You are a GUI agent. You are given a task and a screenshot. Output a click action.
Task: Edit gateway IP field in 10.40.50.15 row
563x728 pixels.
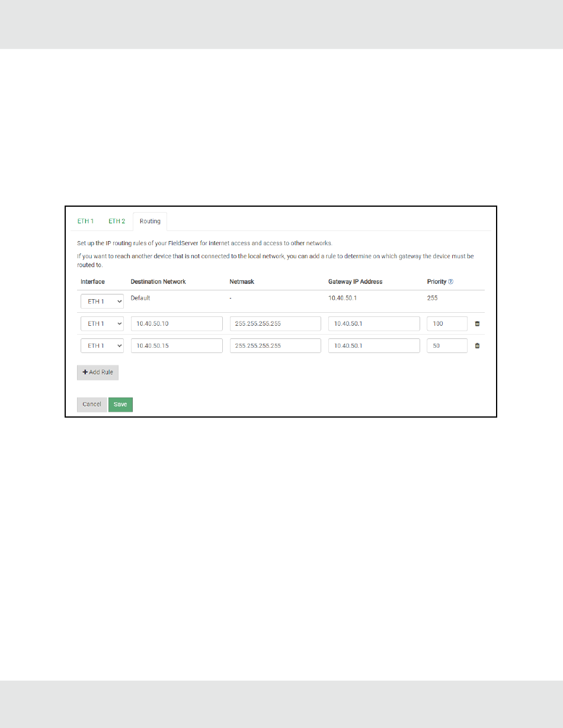pyautogui.click(x=374, y=346)
